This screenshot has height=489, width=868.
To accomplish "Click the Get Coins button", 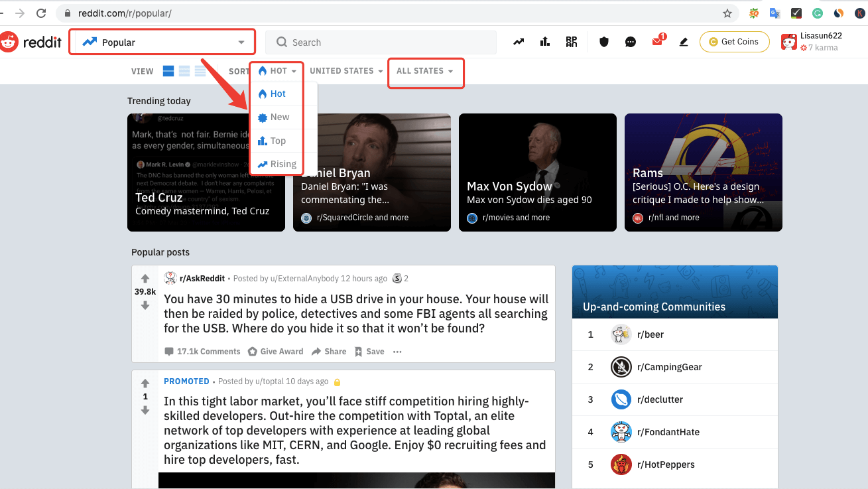I will 734,42.
